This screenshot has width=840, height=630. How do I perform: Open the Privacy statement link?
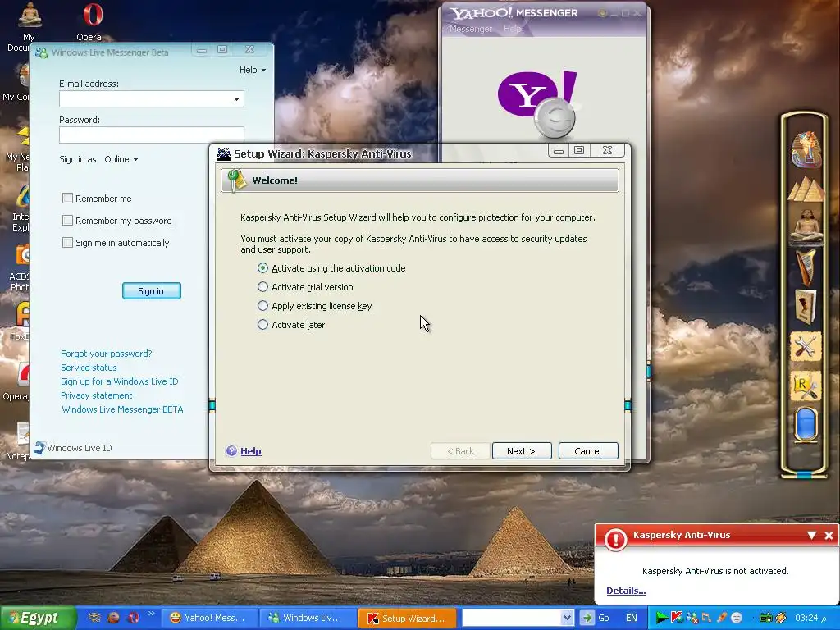tap(97, 395)
